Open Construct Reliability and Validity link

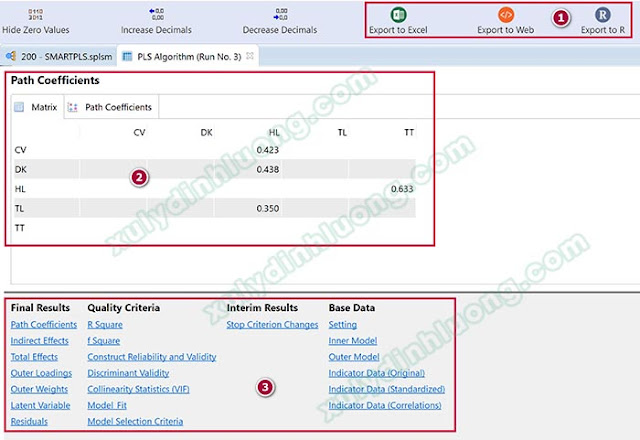tap(152, 357)
